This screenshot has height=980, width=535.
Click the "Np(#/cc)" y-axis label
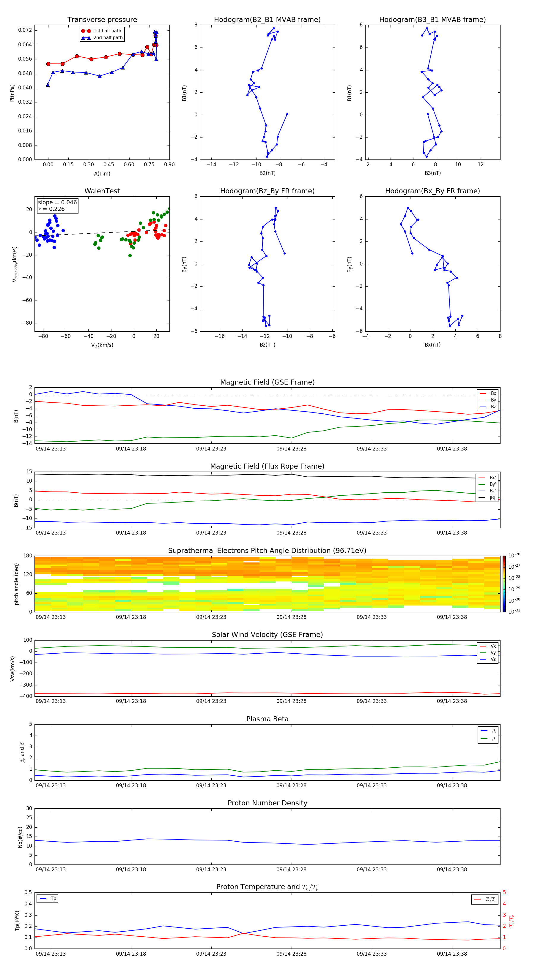(x=20, y=837)
